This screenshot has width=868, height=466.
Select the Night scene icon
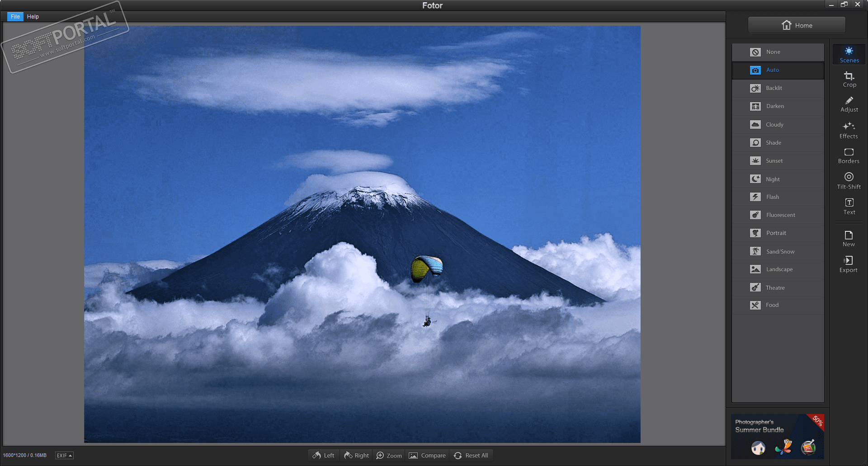755,179
